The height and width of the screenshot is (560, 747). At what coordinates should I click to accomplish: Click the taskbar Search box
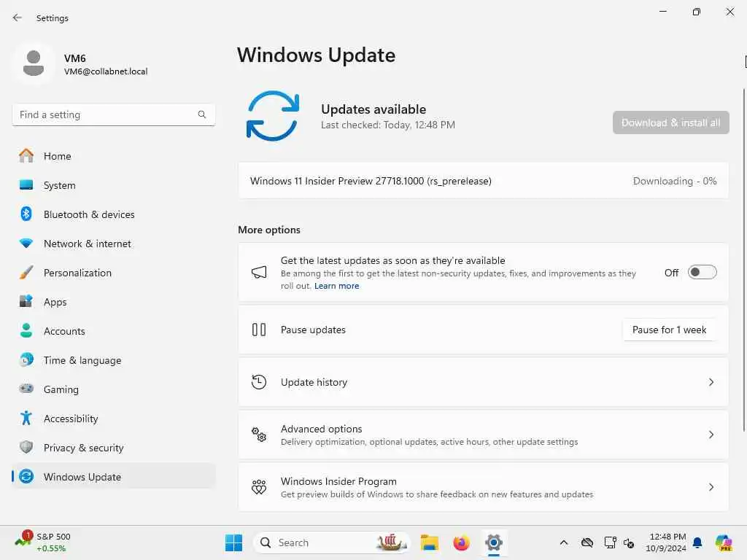point(332,542)
